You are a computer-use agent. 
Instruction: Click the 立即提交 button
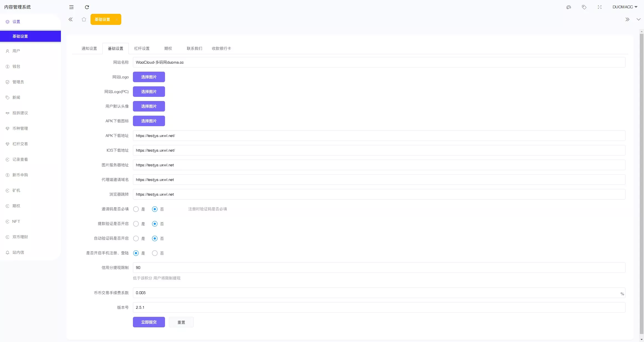(149, 322)
